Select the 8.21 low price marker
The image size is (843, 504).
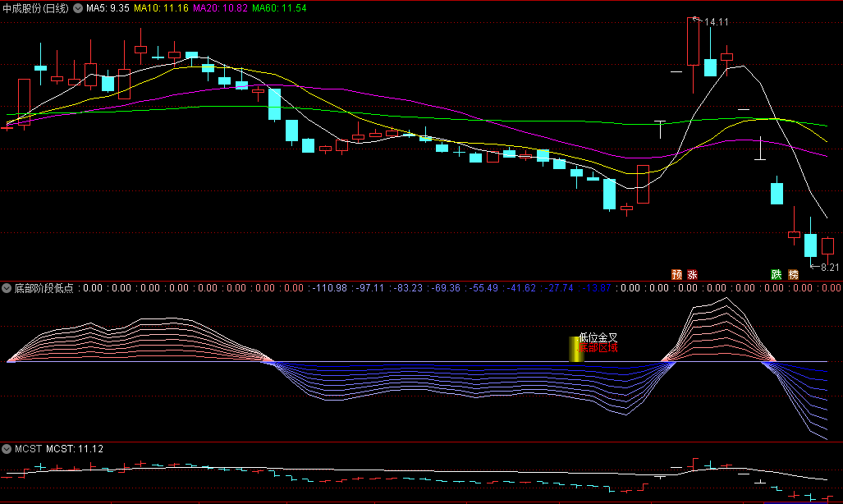click(829, 267)
